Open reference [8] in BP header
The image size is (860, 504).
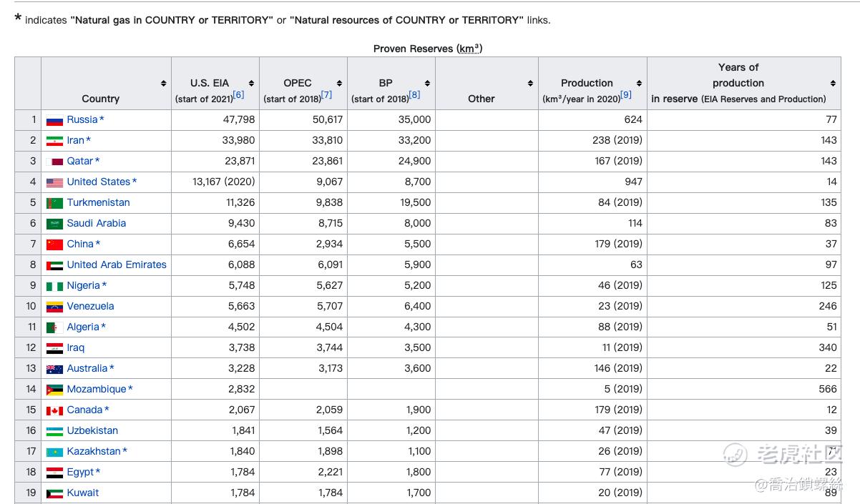click(x=414, y=95)
